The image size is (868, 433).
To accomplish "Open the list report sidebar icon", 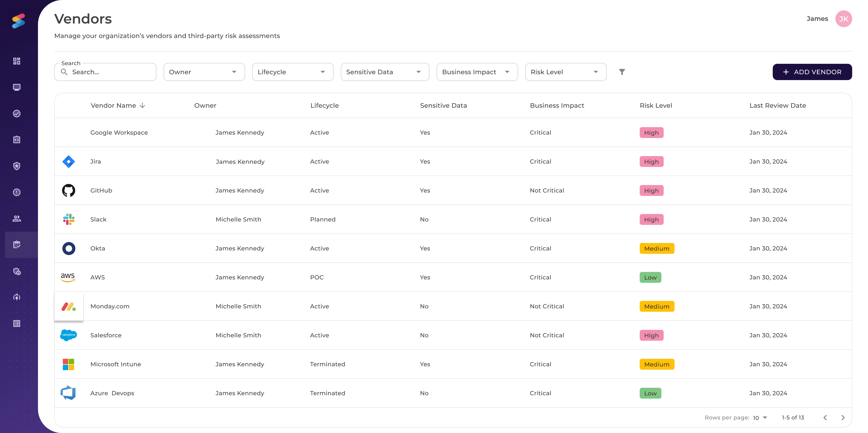I will click(x=17, y=324).
